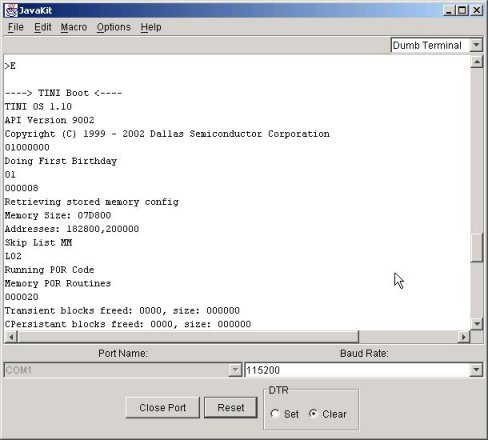Open the Help menu

pyautogui.click(x=151, y=27)
